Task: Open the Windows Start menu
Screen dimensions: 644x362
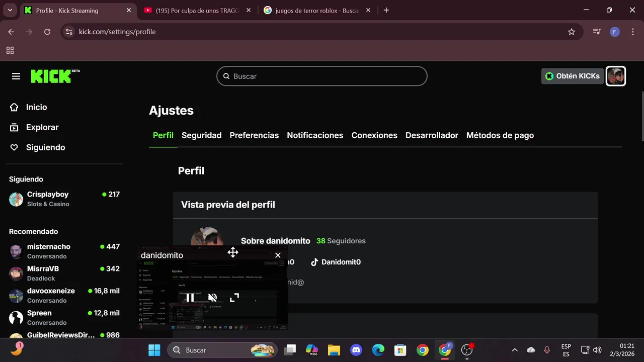Action: pos(154,350)
